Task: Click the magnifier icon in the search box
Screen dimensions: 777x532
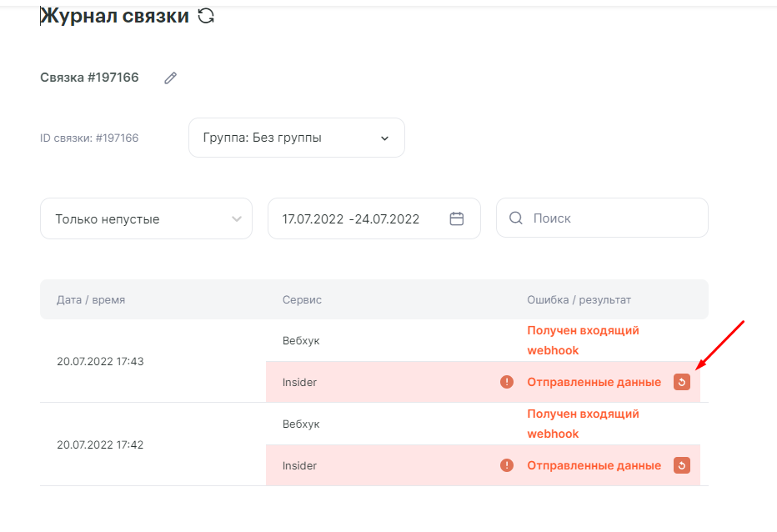Action: point(516,218)
